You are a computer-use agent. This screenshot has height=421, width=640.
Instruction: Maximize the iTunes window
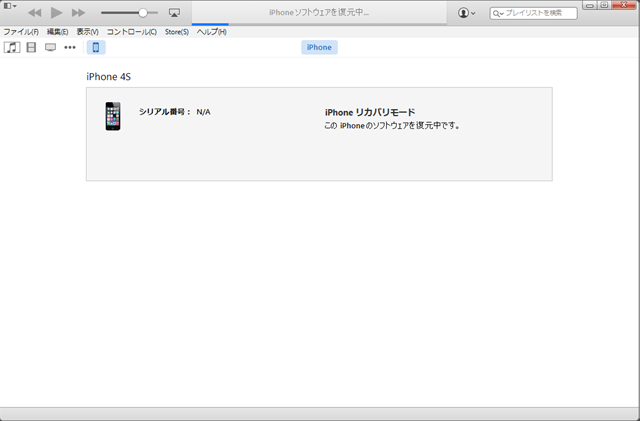(x=604, y=5)
